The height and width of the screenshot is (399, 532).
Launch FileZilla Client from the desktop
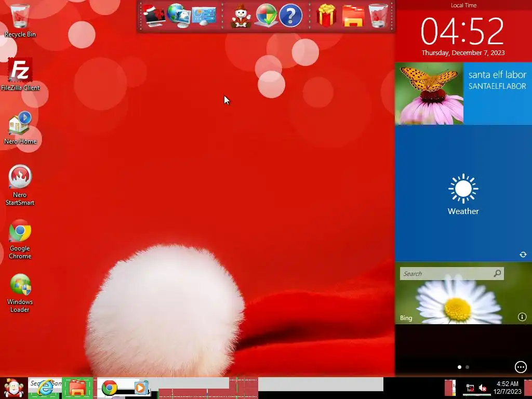click(x=20, y=74)
